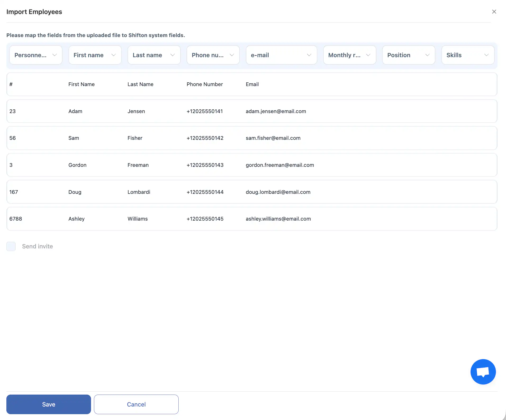
Task: Click Doug Lombardi's phone number
Action: 205,192
